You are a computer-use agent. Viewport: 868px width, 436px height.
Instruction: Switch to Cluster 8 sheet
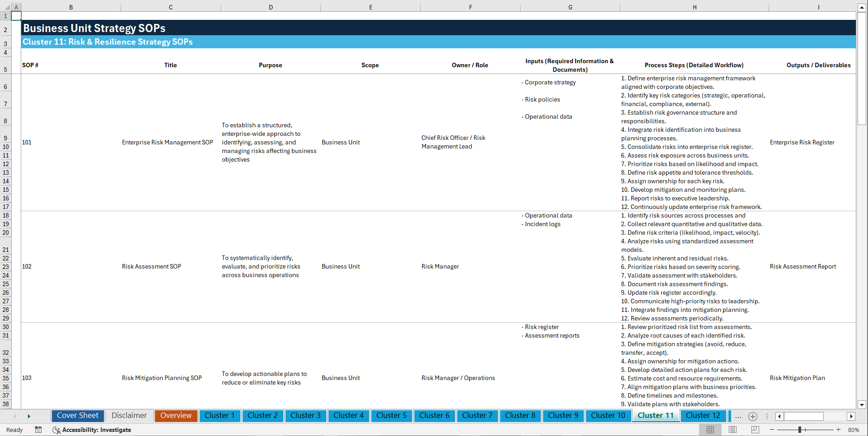tap(520, 416)
